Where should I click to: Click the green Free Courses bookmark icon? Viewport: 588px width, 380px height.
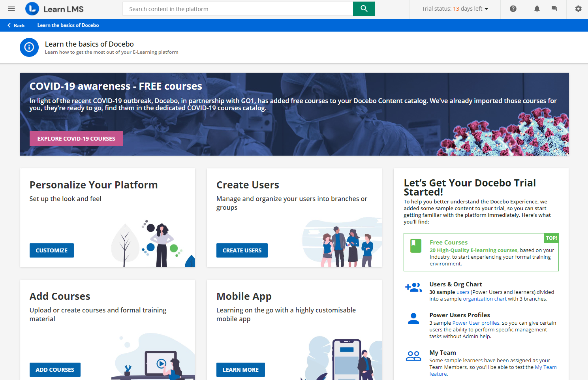[416, 246]
